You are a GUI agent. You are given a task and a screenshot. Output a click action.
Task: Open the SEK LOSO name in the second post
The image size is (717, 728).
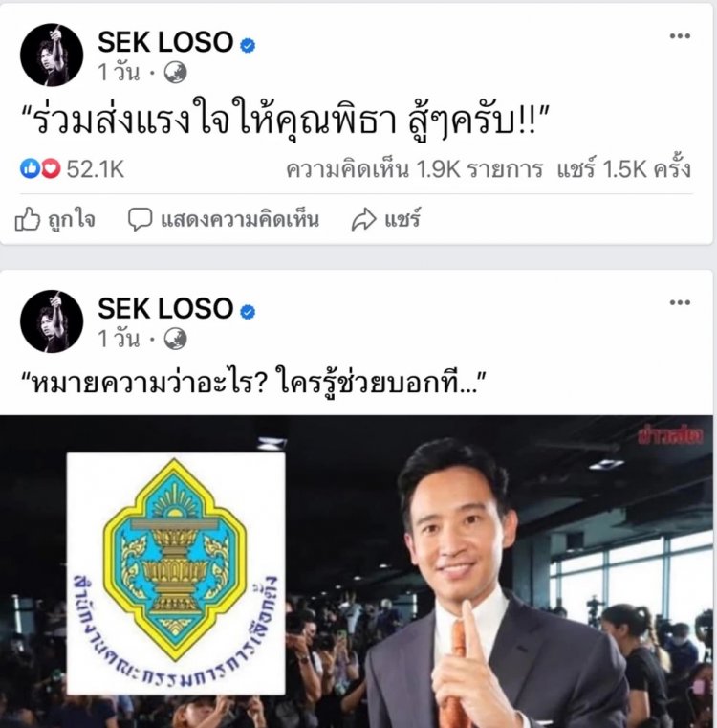click(x=165, y=309)
